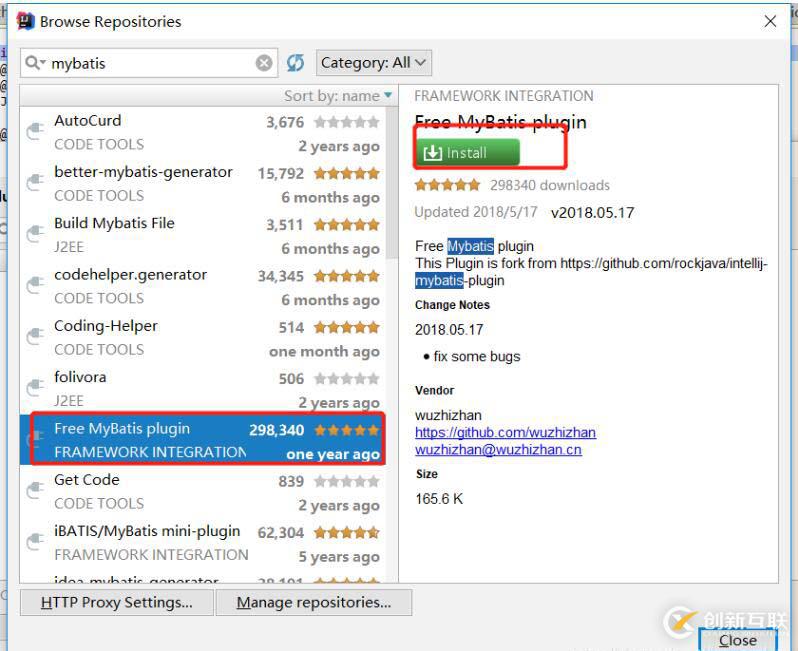The width and height of the screenshot is (798, 651).
Task: Click Get Code plugin icon
Action: pyautogui.click(x=35, y=491)
